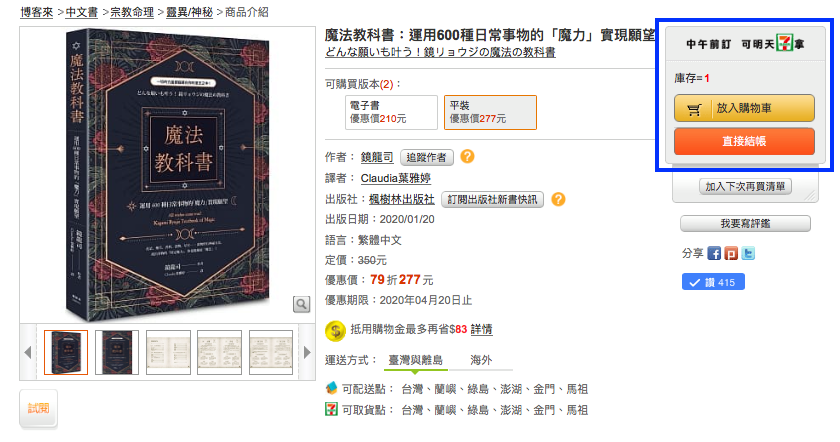Select the 電子書 version option
Image resolution: width=840 pixels, height=442 pixels.
point(391,113)
